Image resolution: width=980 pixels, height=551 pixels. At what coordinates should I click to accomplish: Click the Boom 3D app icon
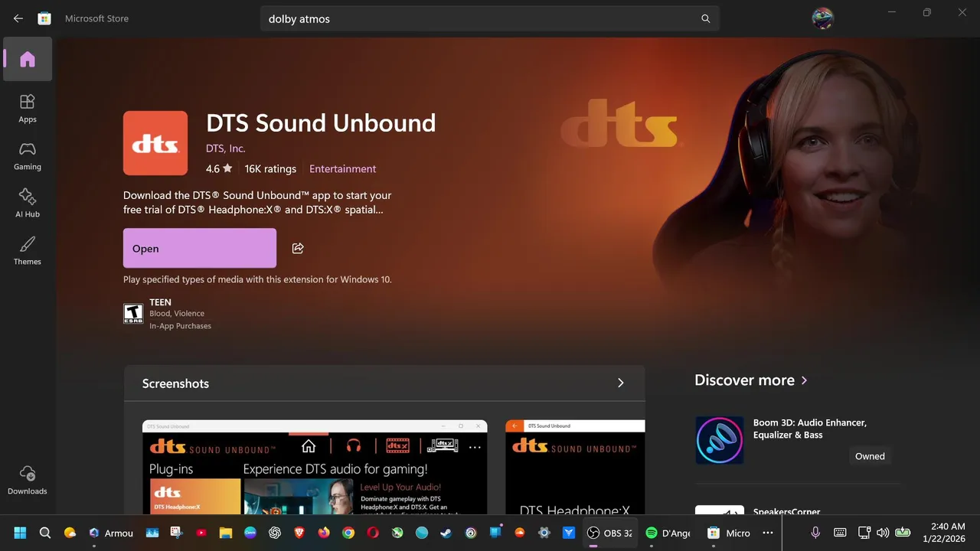(720, 440)
